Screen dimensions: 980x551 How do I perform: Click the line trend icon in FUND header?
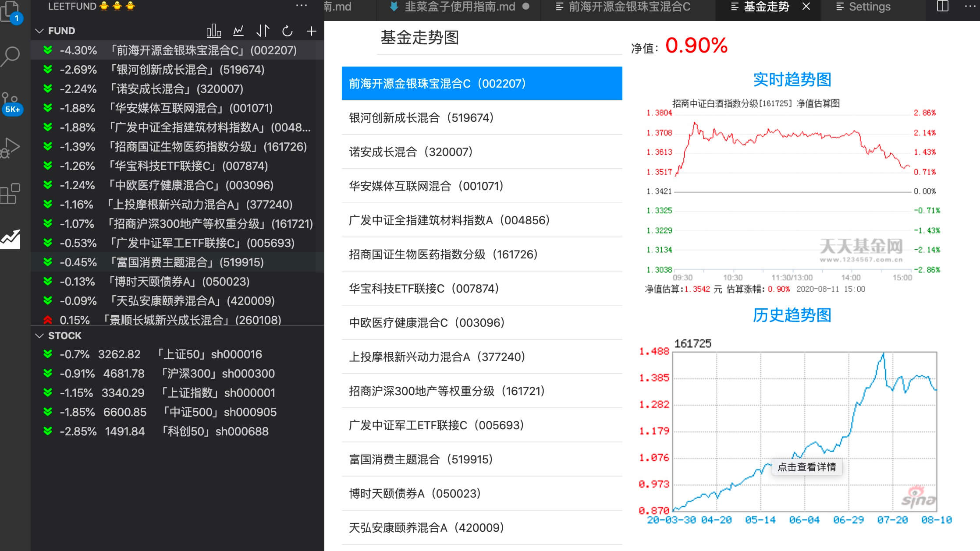238,31
